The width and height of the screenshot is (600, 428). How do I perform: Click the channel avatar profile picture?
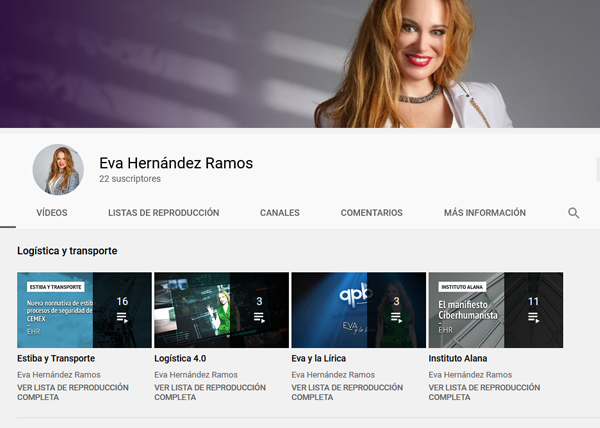(x=57, y=169)
